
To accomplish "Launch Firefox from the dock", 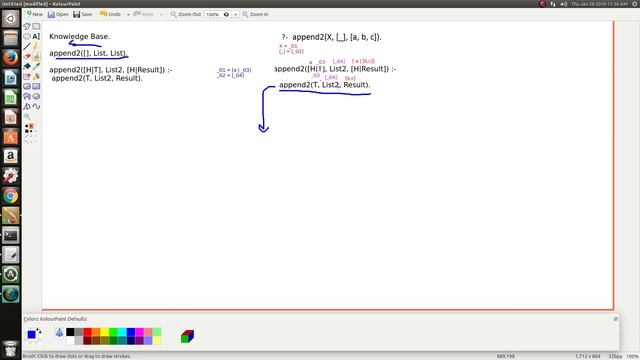I will click(11, 58).
